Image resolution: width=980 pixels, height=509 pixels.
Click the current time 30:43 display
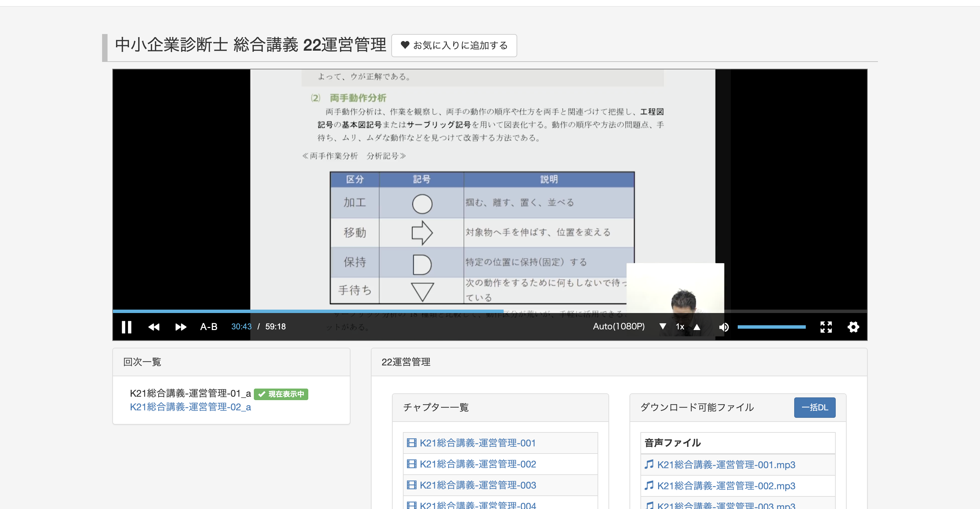[241, 327]
